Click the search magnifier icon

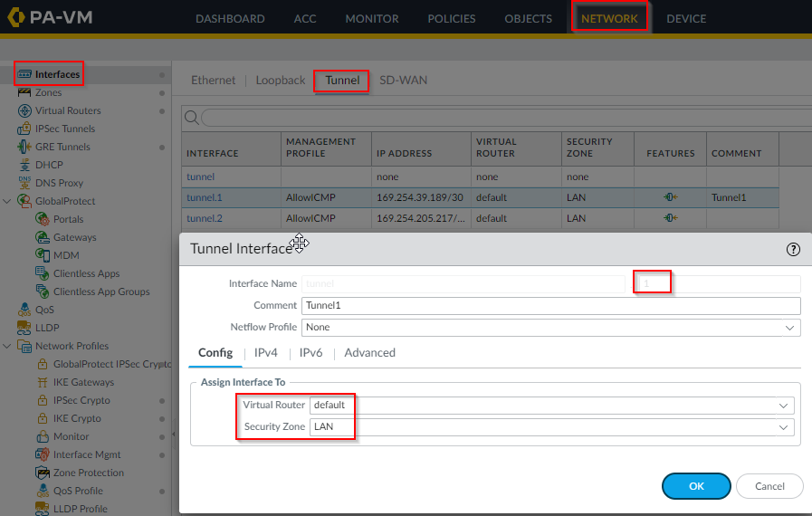pyautogui.click(x=192, y=118)
